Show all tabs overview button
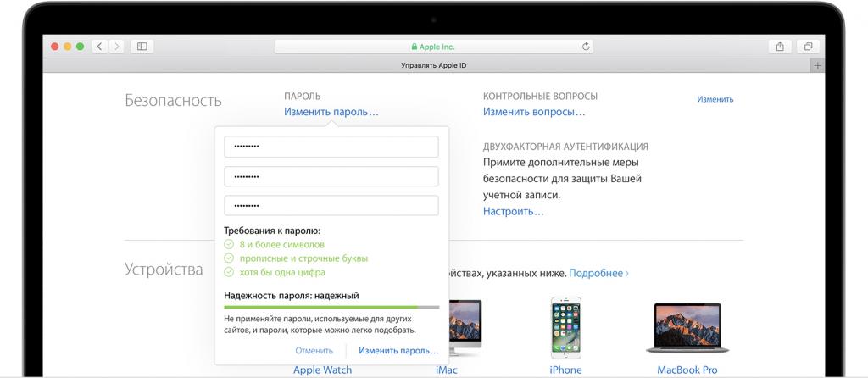 pyautogui.click(x=808, y=47)
